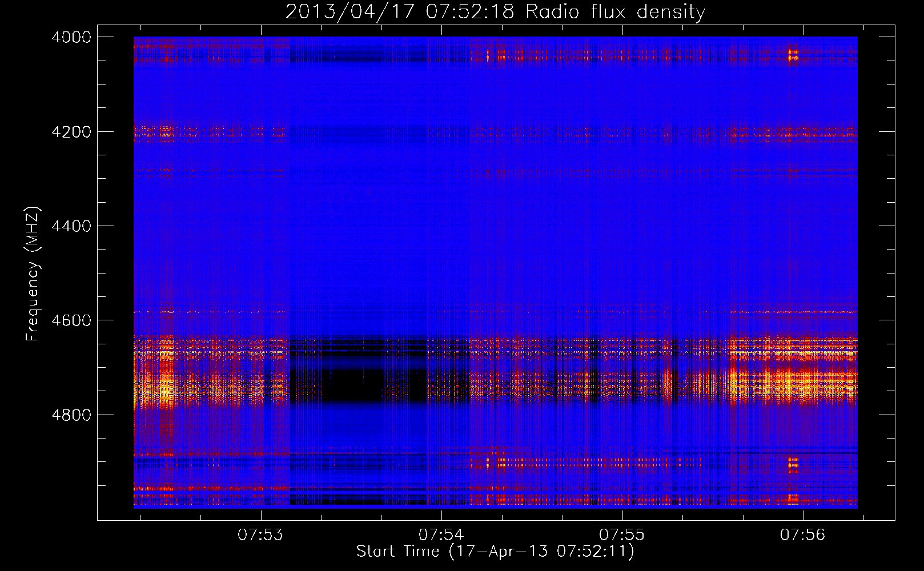Click the 4200 frequency tick label
The image size is (924, 571).
tap(71, 132)
